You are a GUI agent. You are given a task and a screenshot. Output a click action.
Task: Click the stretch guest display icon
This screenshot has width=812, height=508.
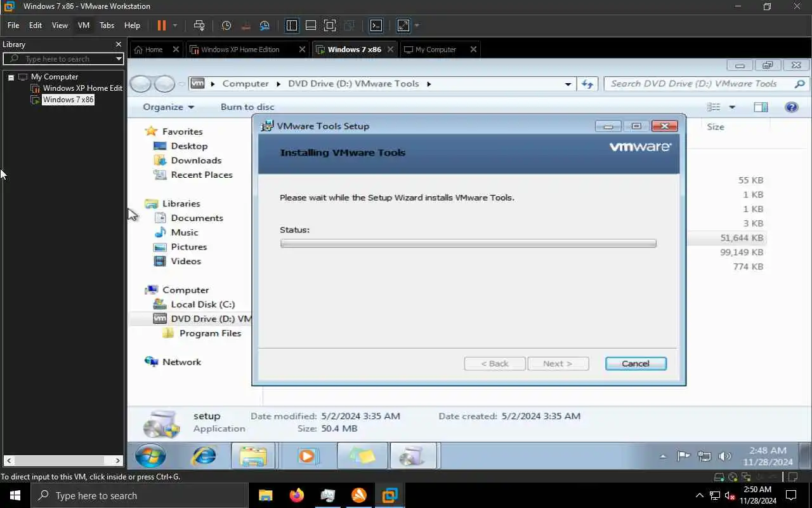pyautogui.click(x=403, y=25)
